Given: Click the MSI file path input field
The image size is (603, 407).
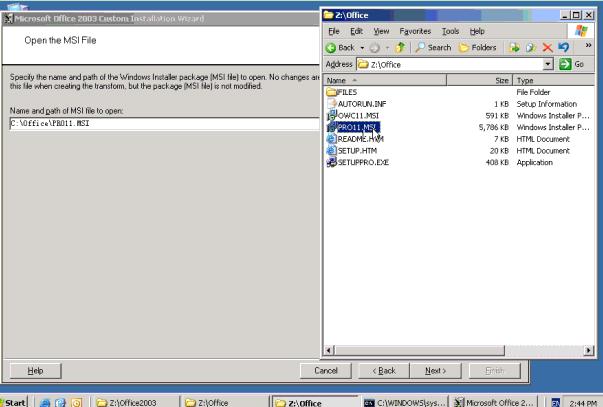Looking at the screenshot, I should pyautogui.click(x=164, y=123).
